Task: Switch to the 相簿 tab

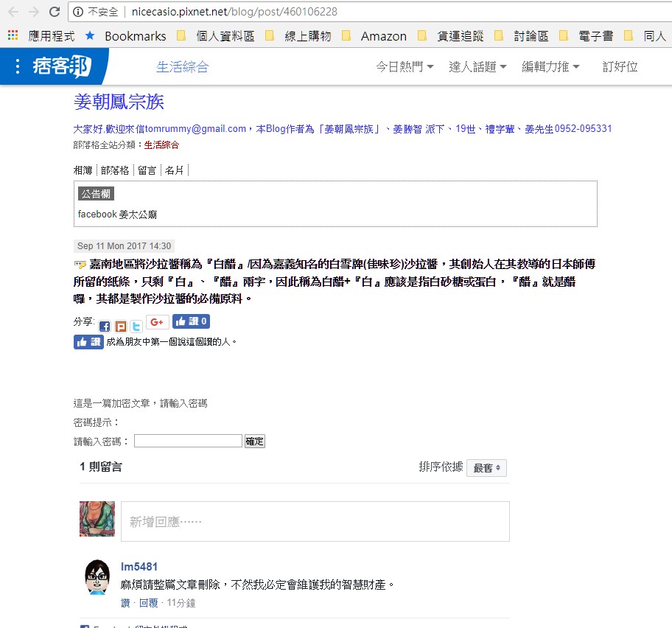Action: click(x=83, y=170)
